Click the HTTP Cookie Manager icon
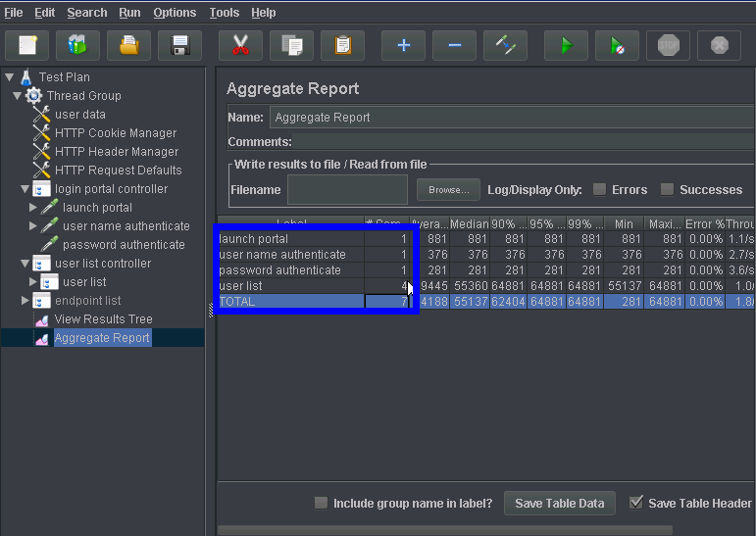This screenshot has height=536, width=756. pos(41,133)
